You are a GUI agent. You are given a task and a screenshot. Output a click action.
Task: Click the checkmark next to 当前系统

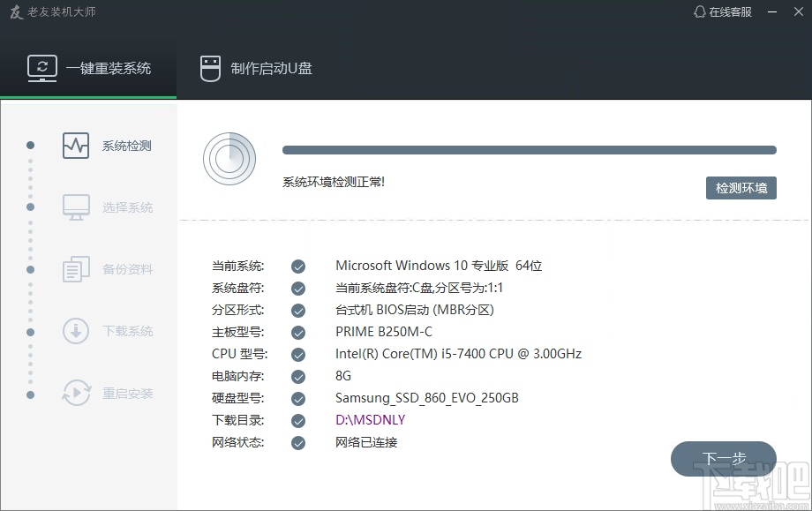pos(298,266)
